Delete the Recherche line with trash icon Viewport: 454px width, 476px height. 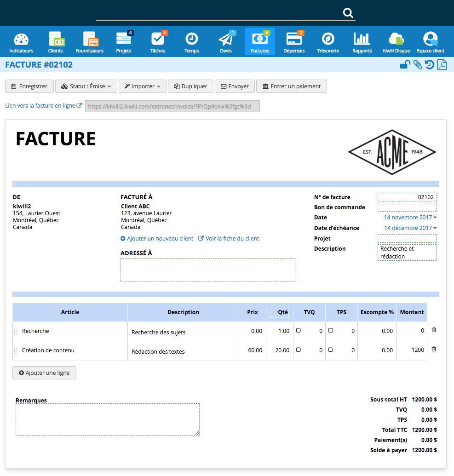434,330
